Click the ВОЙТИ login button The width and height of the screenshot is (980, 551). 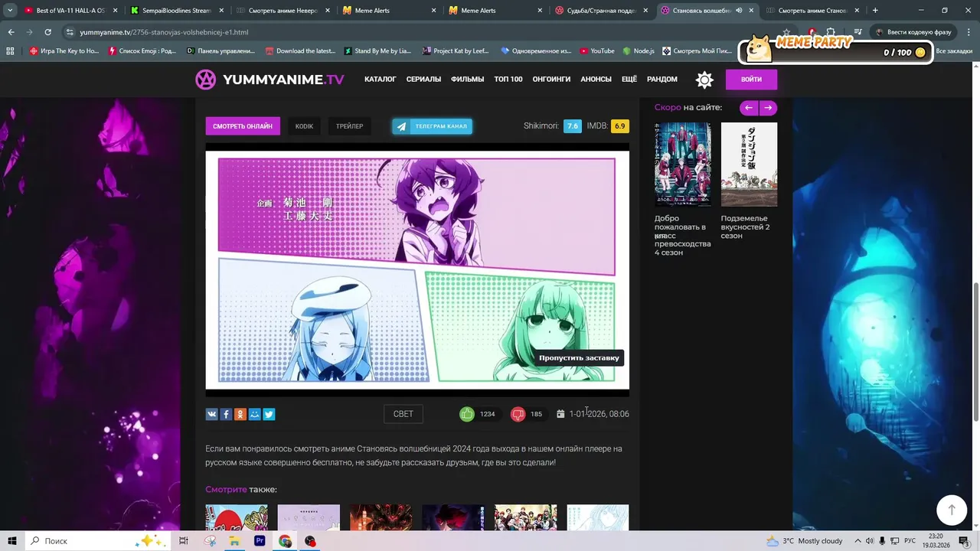[x=751, y=80]
